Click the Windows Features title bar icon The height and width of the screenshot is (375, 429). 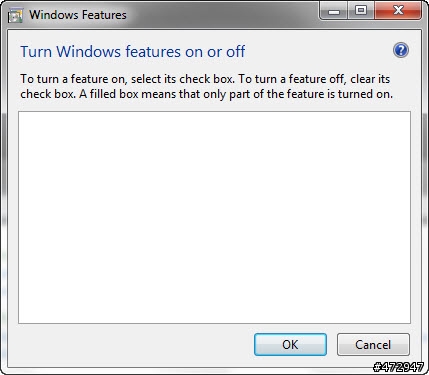point(15,15)
